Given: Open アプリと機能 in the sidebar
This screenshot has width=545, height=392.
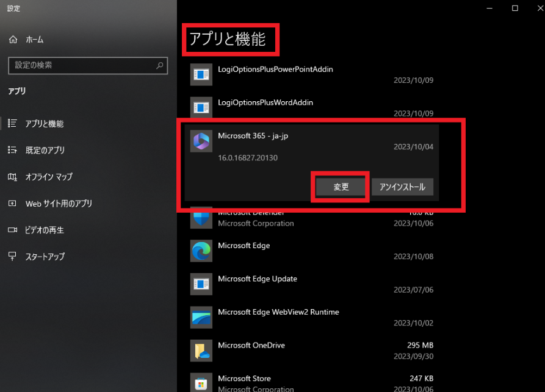Looking at the screenshot, I should pyautogui.click(x=44, y=124).
